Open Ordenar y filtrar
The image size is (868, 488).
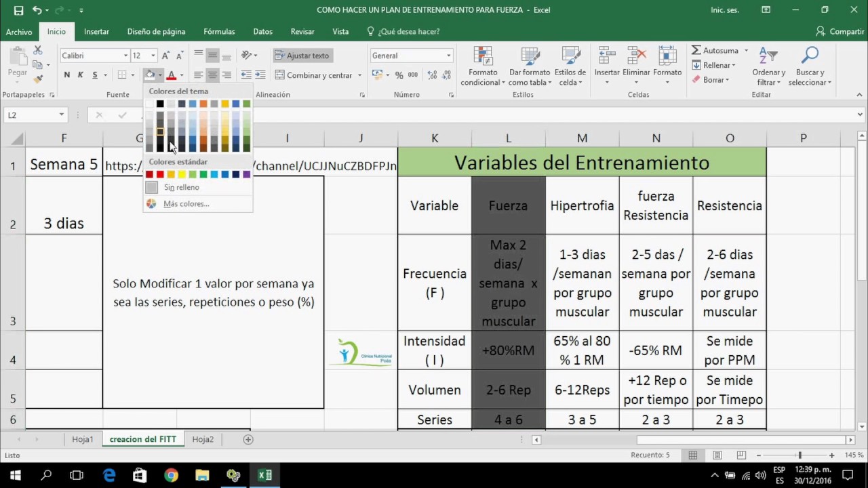pos(768,66)
